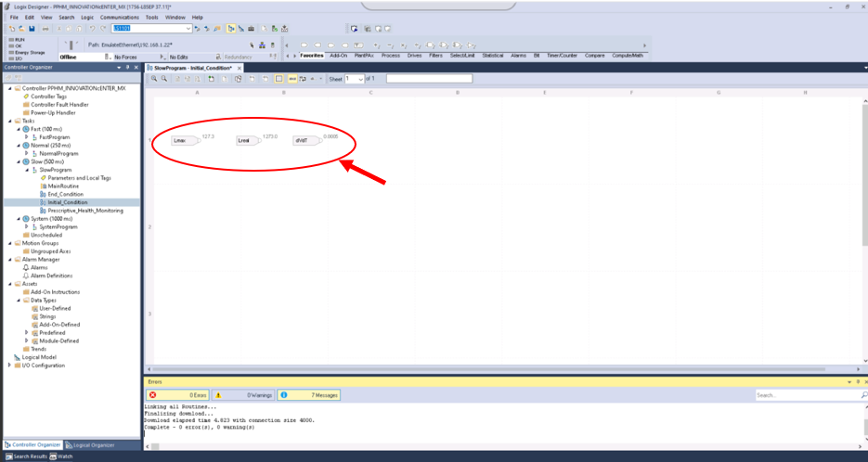Click the Redo arrow icon
This screenshot has width=868, height=462.
point(102,29)
